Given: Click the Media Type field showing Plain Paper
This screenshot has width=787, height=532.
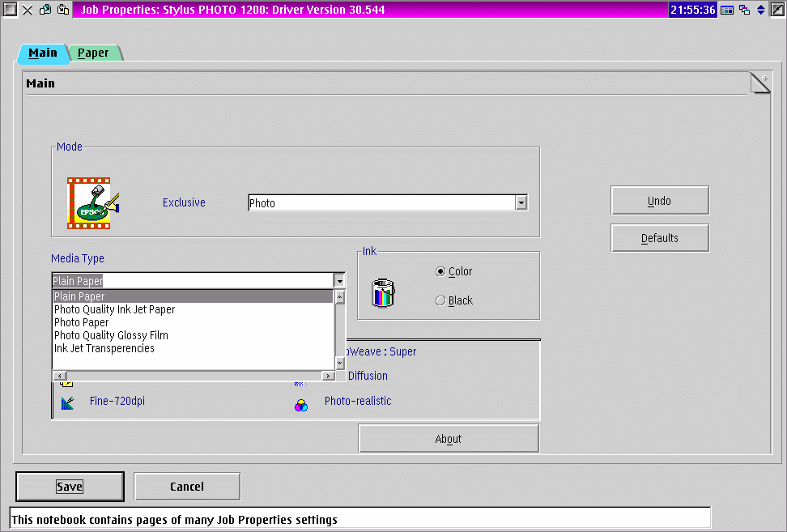Looking at the screenshot, I should click(x=193, y=280).
